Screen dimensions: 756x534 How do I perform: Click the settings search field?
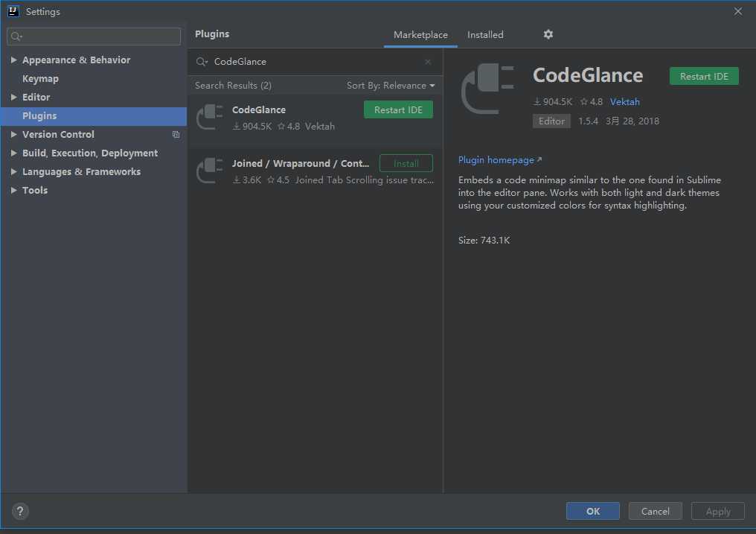94,36
